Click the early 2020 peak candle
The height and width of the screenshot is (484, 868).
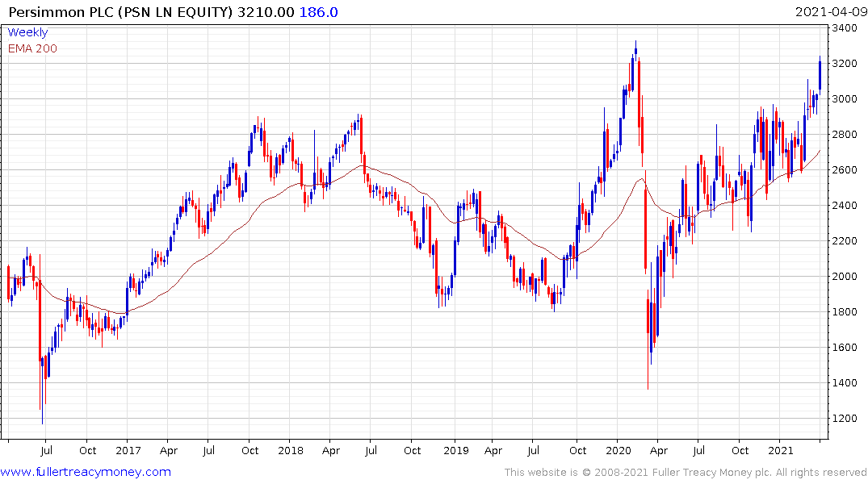coord(635,51)
